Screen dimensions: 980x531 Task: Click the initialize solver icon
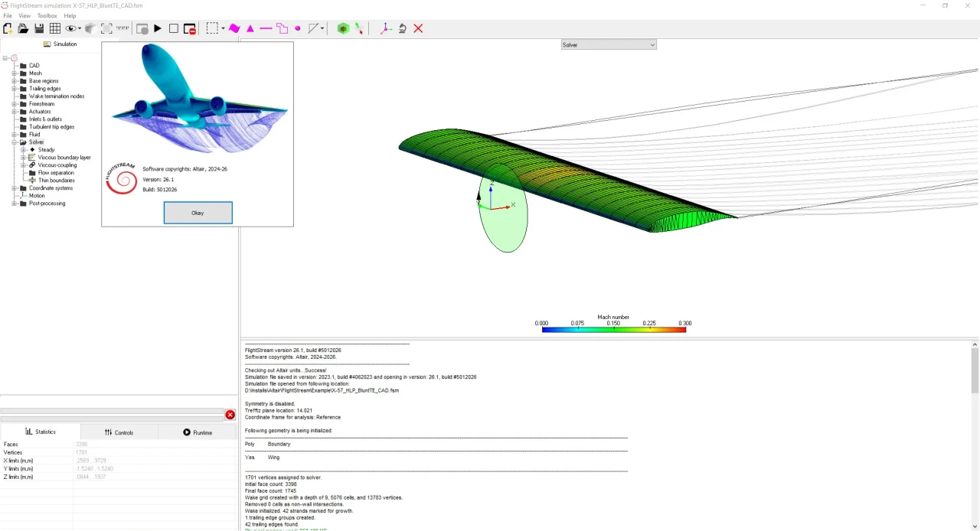(x=142, y=28)
